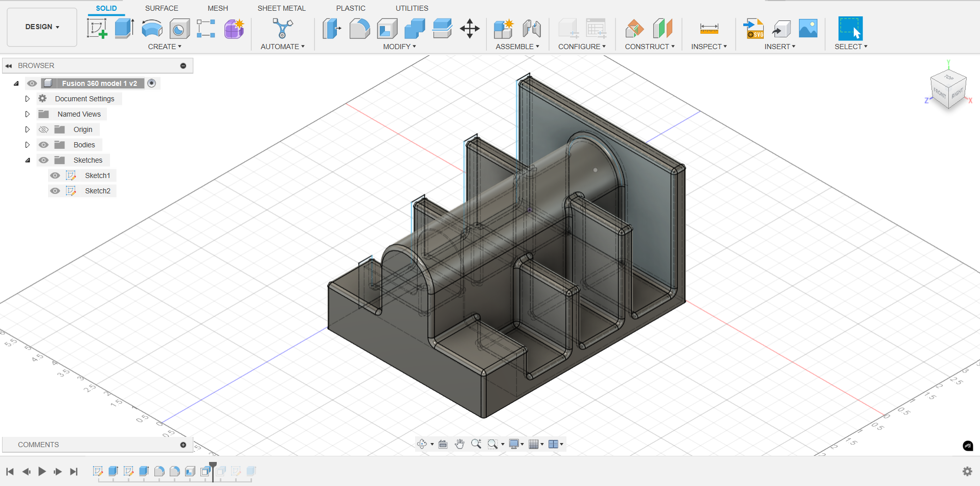The height and width of the screenshot is (486, 980).
Task: Click the New Component icon
Action: click(x=504, y=29)
